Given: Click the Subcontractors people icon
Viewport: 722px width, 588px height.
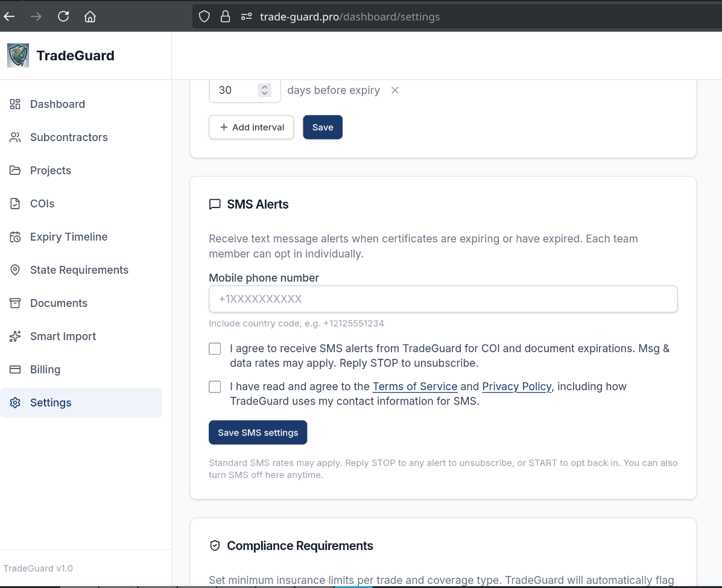Looking at the screenshot, I should (x=15, y=138).
